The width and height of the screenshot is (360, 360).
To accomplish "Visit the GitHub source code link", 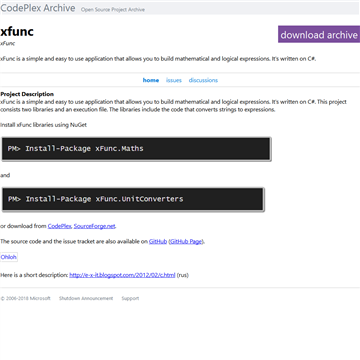I will [158, 242].
